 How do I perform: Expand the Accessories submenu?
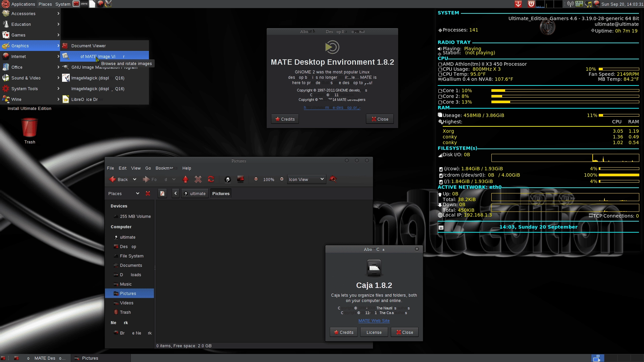pyautogui.click(x=30, y=14)
